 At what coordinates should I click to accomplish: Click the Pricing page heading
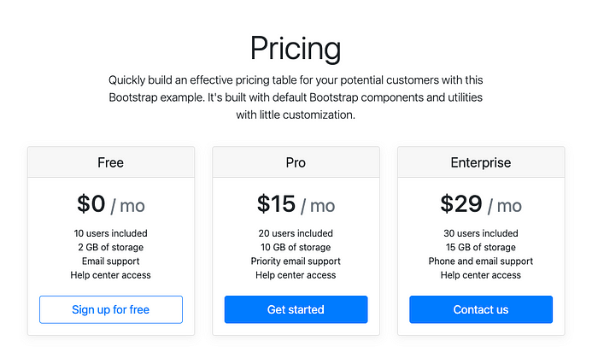[x=296, y=48]
